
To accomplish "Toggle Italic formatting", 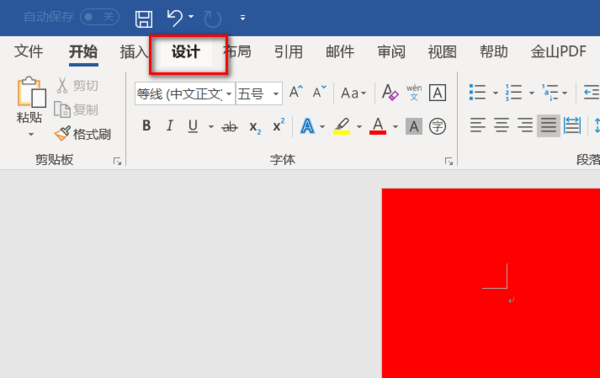I will coord(170,125).
